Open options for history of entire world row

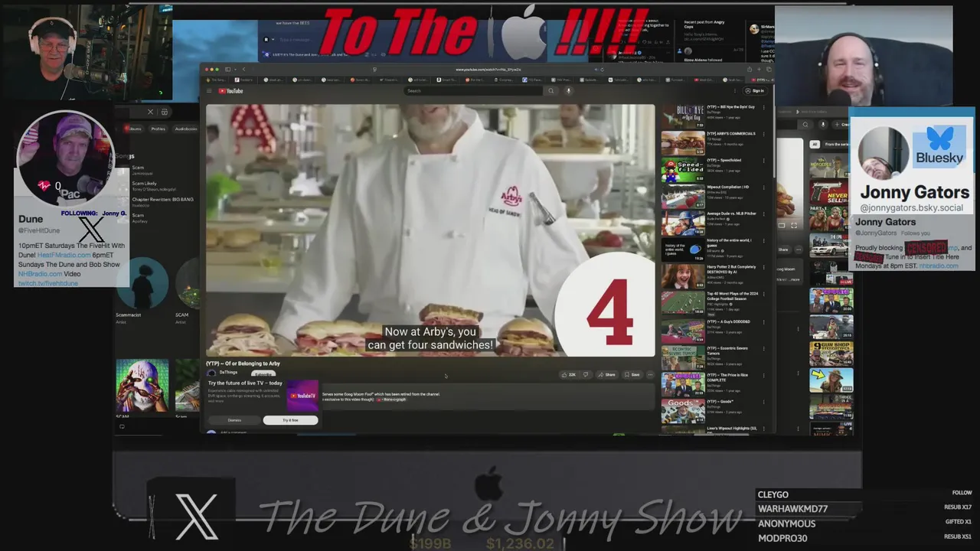point(763,241)
